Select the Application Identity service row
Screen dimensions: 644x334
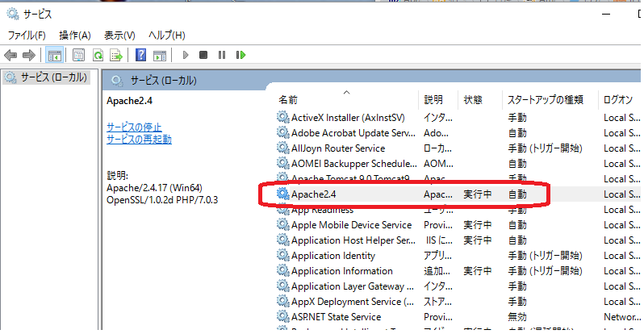pyautogui.click(x=458, y=256)
